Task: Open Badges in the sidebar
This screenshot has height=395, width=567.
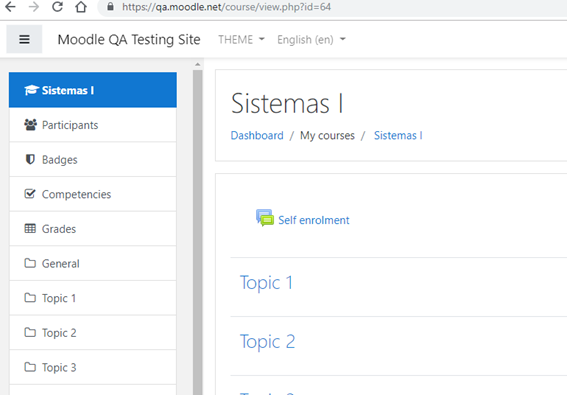Action: point(93,160)
